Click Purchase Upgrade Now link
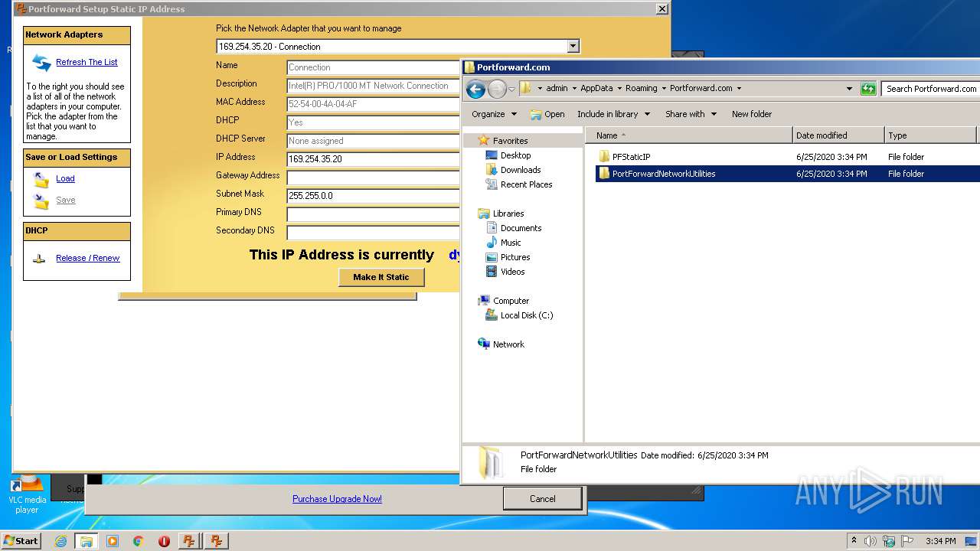Image resolution: width=980 pixels, height=551 pixels. [x=337, y=499]
